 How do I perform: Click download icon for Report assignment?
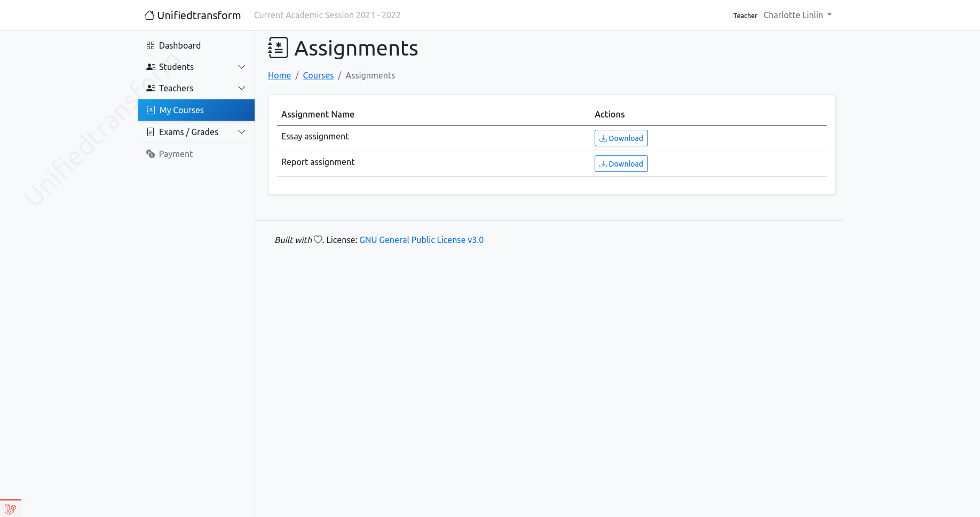click(x=603, y=164)
